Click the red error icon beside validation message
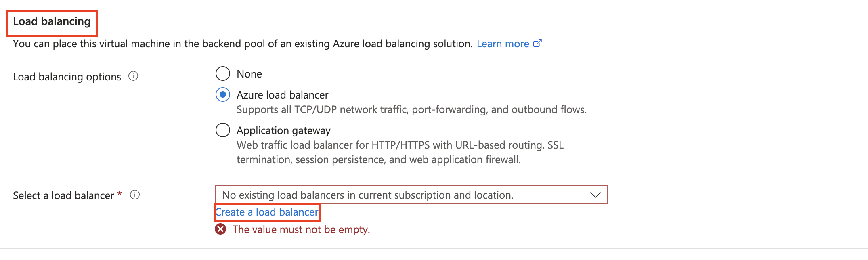The height and width of the screenshot is (260, 868). (x=220, y=229)
